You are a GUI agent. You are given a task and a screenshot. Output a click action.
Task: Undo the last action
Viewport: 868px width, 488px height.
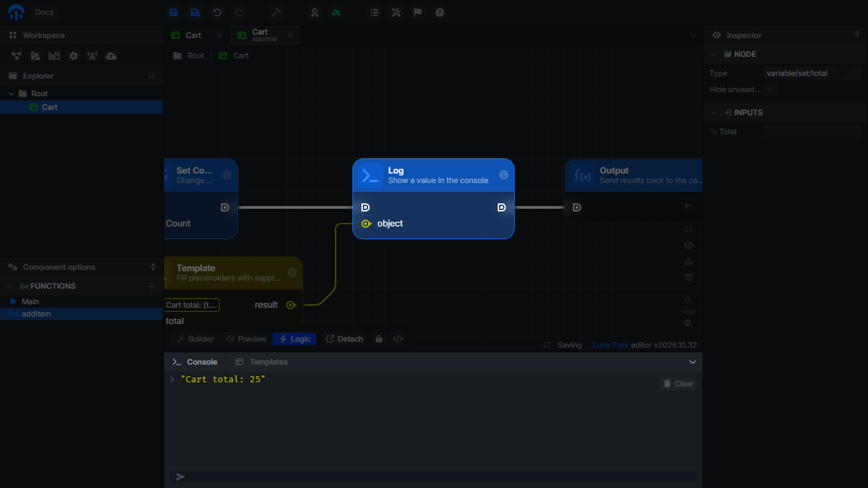[x=217, y=12]
